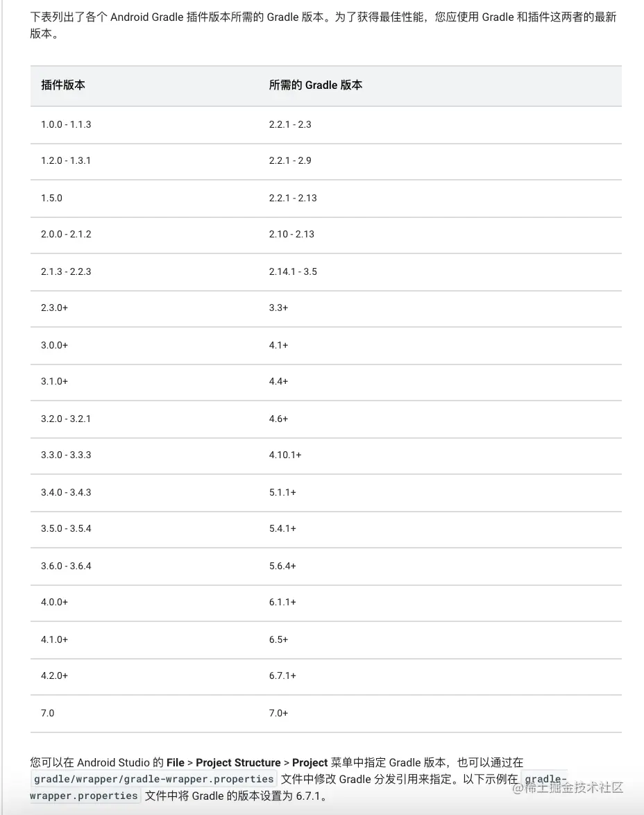Click the 所需的 Gradle 版本 column header
The width and height of the screenshot is (644, 815).
pos(316,85)
